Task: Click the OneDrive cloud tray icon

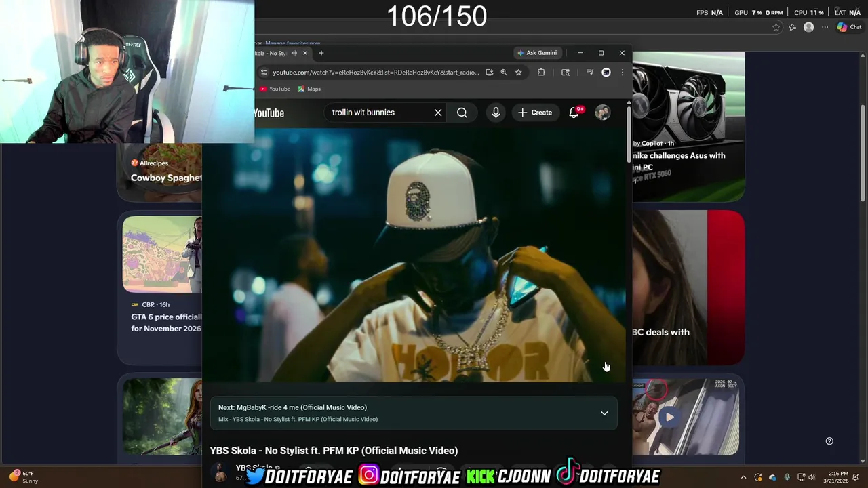Action: tap(772, 477)
